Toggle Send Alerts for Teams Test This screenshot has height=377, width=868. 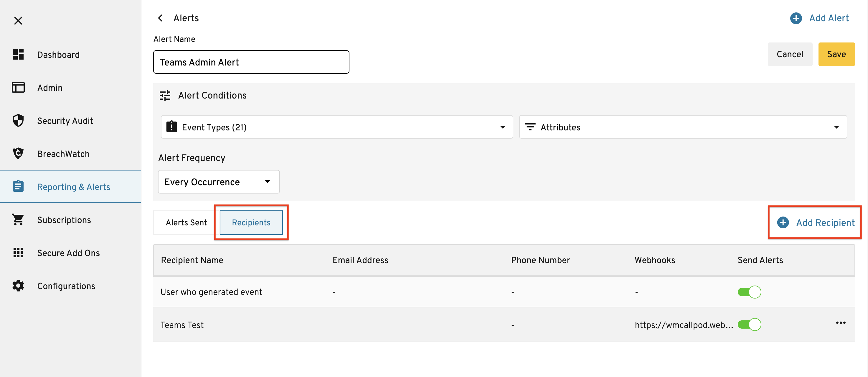click(x=749, y=325)
